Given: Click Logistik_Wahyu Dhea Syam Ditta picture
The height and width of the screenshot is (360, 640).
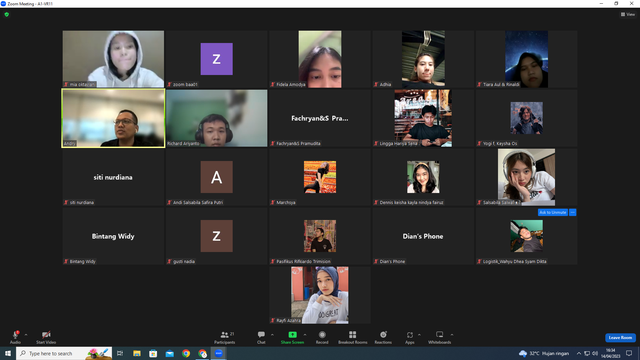Looking at the screenshot, I should click(527, 236).
